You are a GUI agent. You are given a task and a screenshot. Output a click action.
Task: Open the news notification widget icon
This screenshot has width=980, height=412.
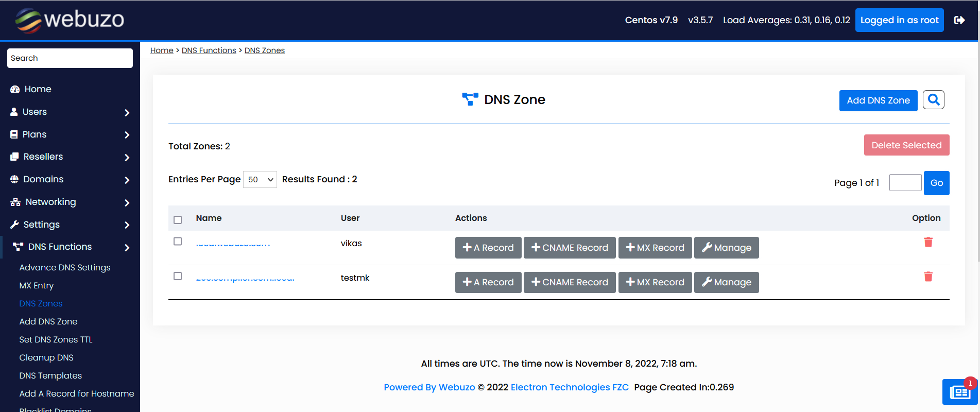(x=959, y=392)
